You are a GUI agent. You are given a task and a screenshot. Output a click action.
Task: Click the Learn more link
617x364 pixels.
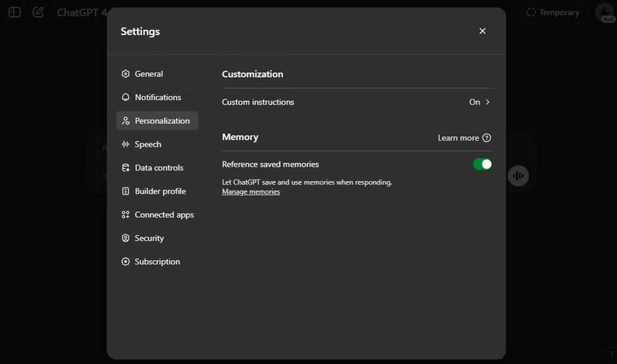click(x=458, y=138)
